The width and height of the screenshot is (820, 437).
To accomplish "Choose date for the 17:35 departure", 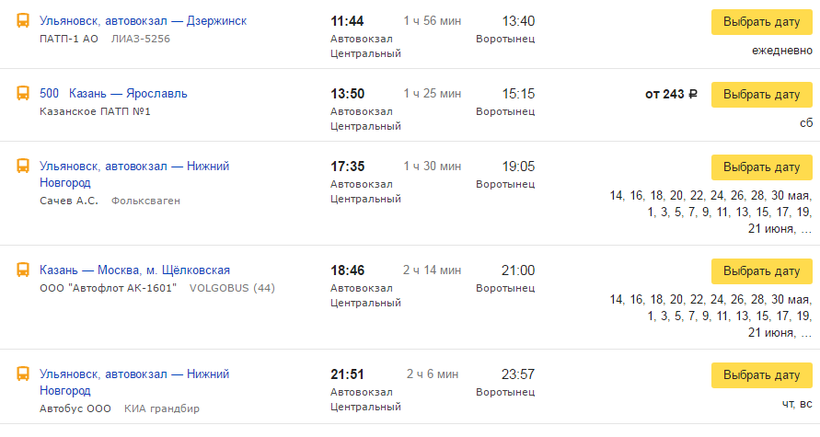I will (761, 167).
